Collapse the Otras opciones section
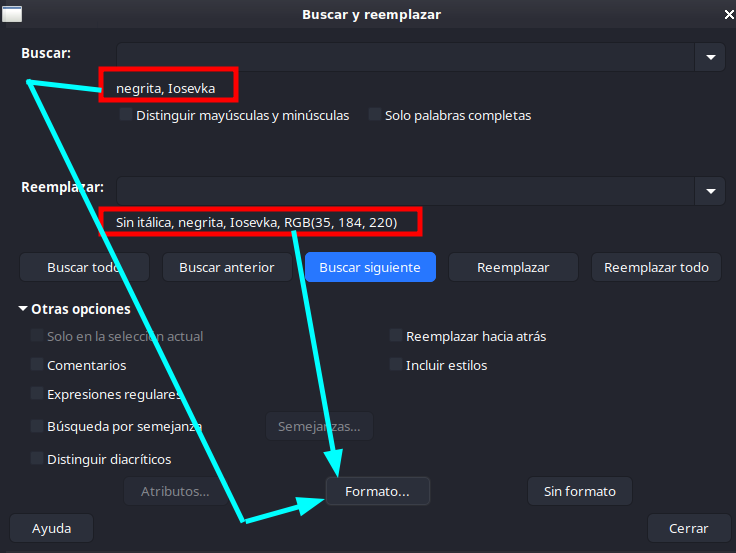 pos(23,308)
